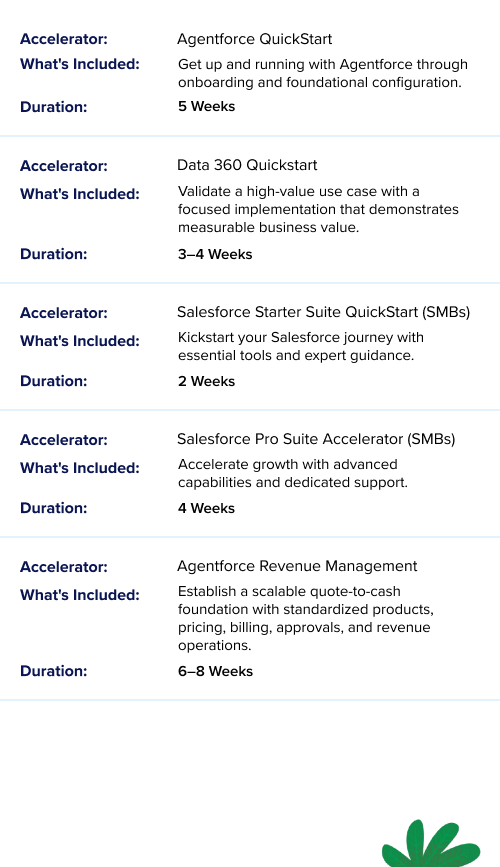Select the 2 Weeks duration text
Image resolution: width=500 pixels, height=867 pixels.
point(206,381)
